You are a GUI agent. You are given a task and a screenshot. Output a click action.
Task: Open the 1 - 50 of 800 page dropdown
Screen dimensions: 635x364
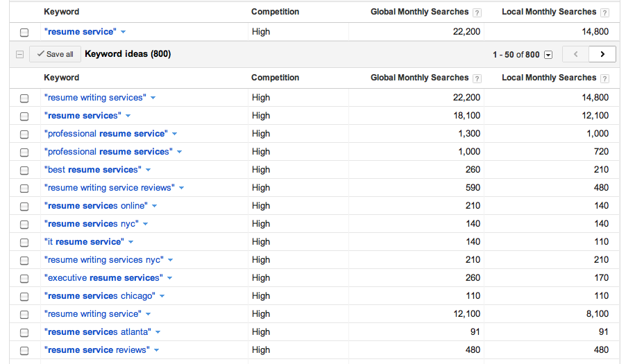[x=548, y=55]
